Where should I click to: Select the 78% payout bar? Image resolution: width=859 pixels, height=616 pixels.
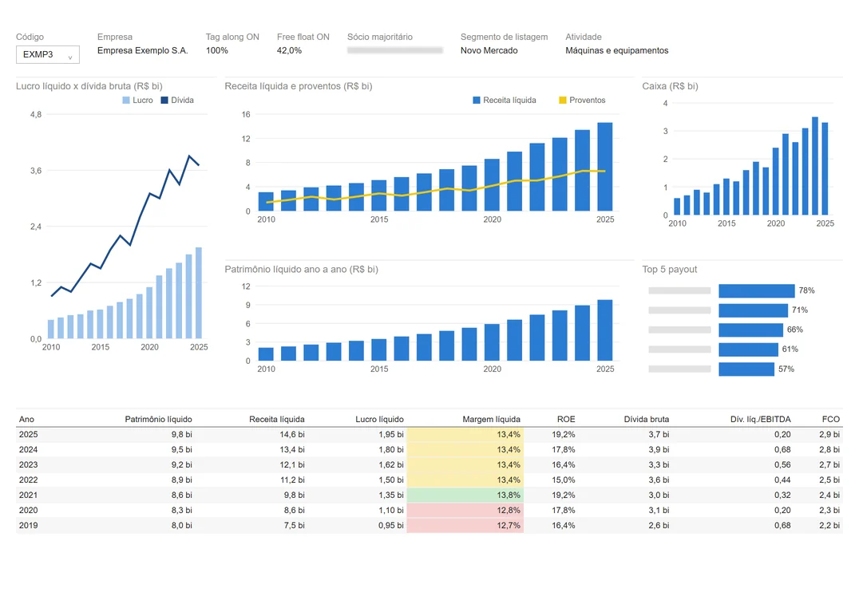coord(757,290)
